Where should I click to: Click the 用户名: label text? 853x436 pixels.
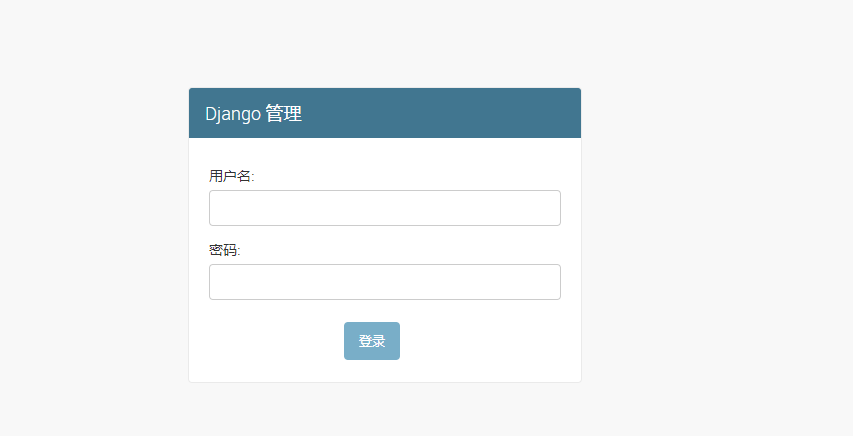coord(231,176)
